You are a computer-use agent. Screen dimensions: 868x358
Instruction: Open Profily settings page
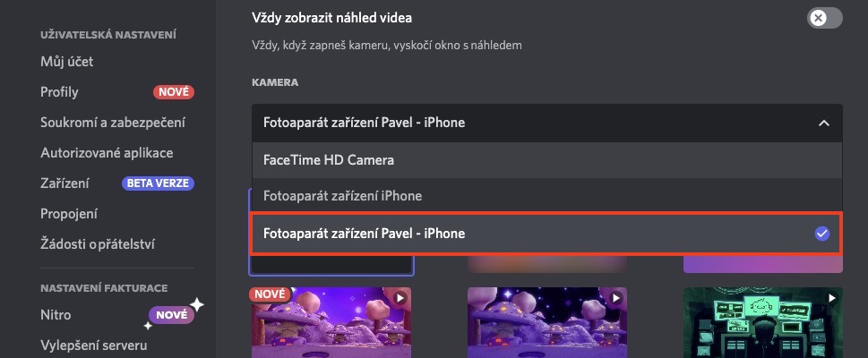click(60, 92)
